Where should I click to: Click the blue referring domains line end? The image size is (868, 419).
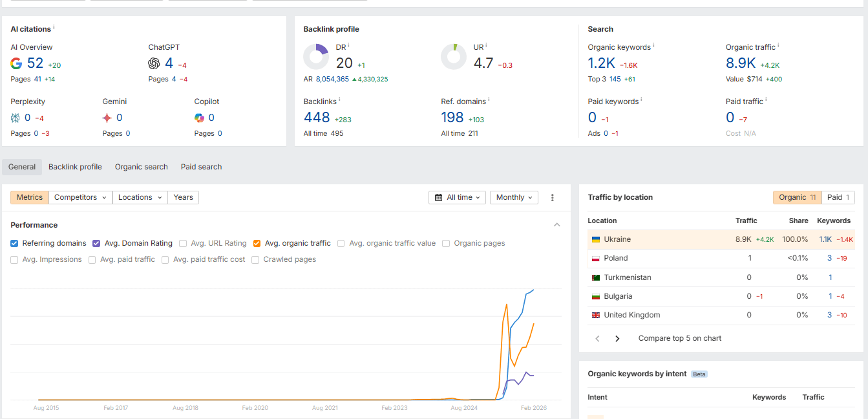tap(533, 290)
